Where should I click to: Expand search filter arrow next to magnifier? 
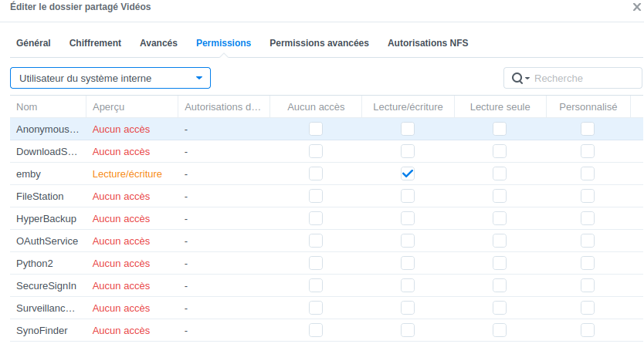coord(527,79)
